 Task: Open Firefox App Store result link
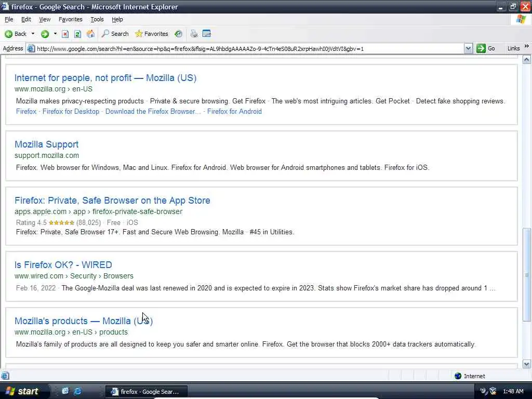coord(112,200)
